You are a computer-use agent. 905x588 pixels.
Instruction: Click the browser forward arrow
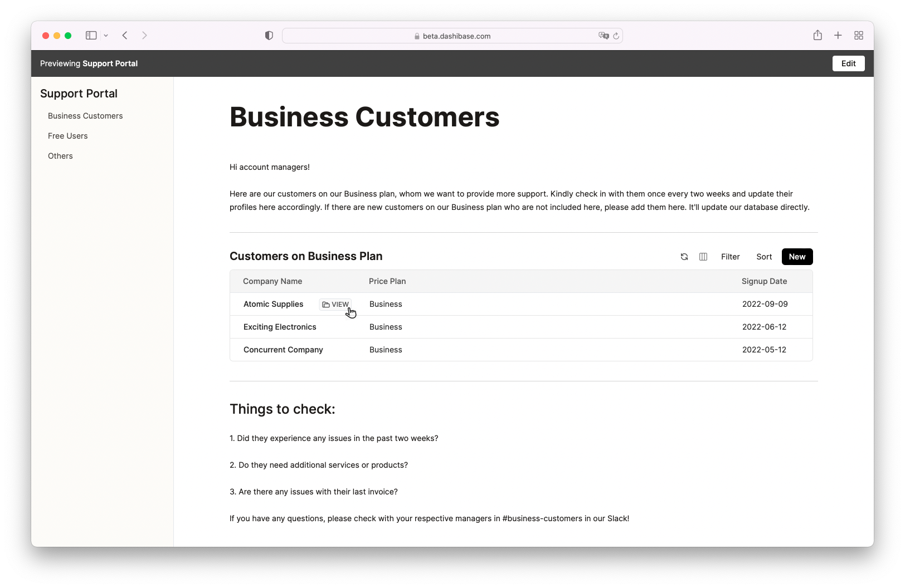coord(144,36)
